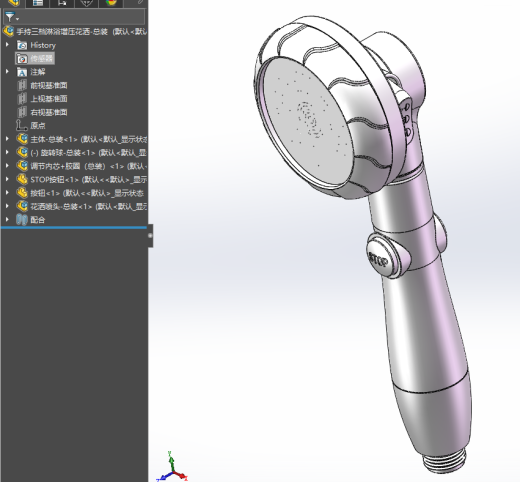Select the 右视基准面 plane icon
The height and width of the screenshot is (482, 520).
click(x=22, y=112)
